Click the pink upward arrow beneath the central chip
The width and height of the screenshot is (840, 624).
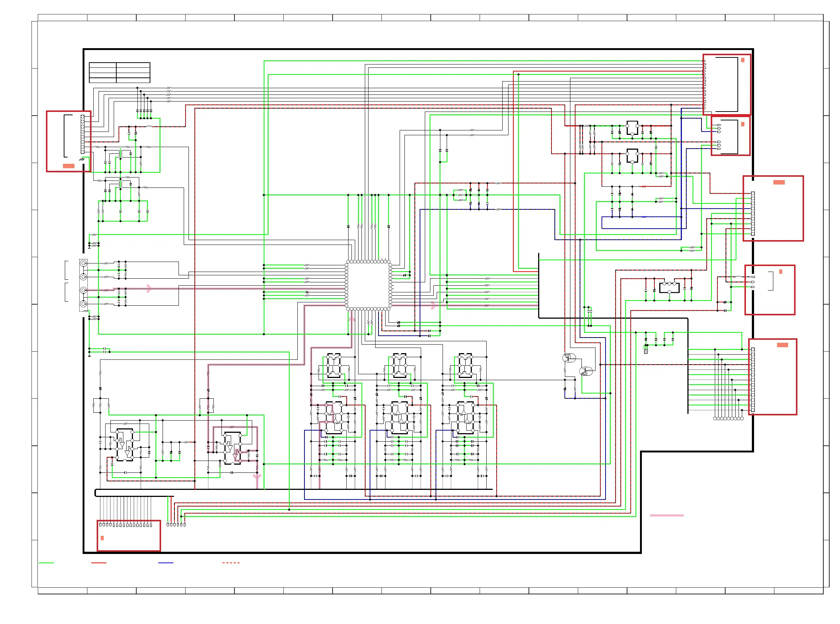[351, 319]
